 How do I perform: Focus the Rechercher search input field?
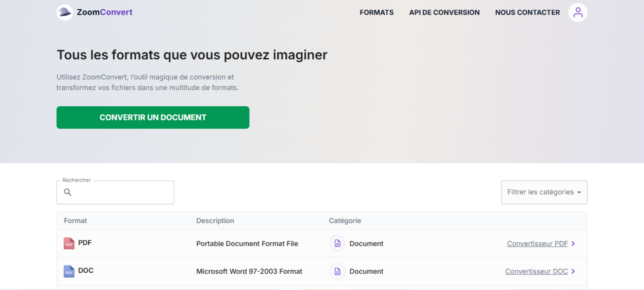click(x=115, y=192)
